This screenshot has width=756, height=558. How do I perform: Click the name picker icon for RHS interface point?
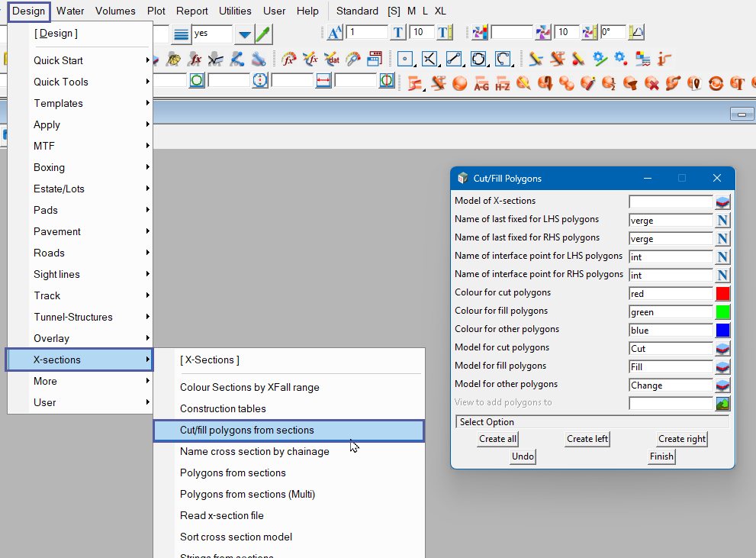point(722,276)
